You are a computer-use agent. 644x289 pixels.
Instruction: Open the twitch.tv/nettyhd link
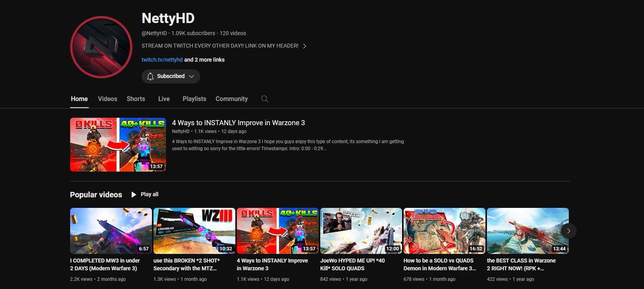(162, 60)
